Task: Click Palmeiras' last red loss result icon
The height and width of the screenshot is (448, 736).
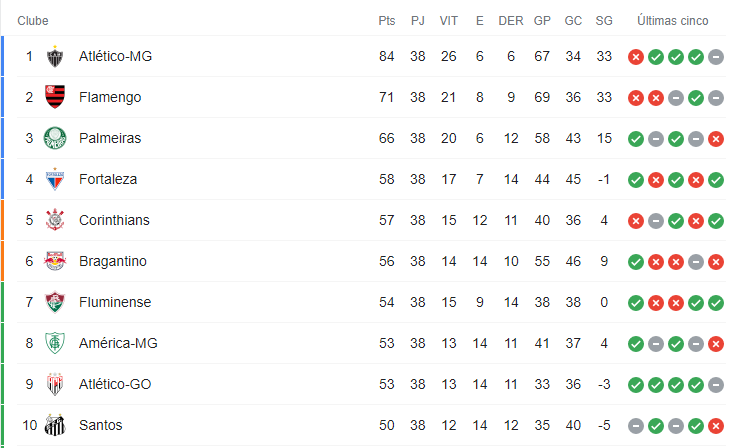Action: point(716,139)
